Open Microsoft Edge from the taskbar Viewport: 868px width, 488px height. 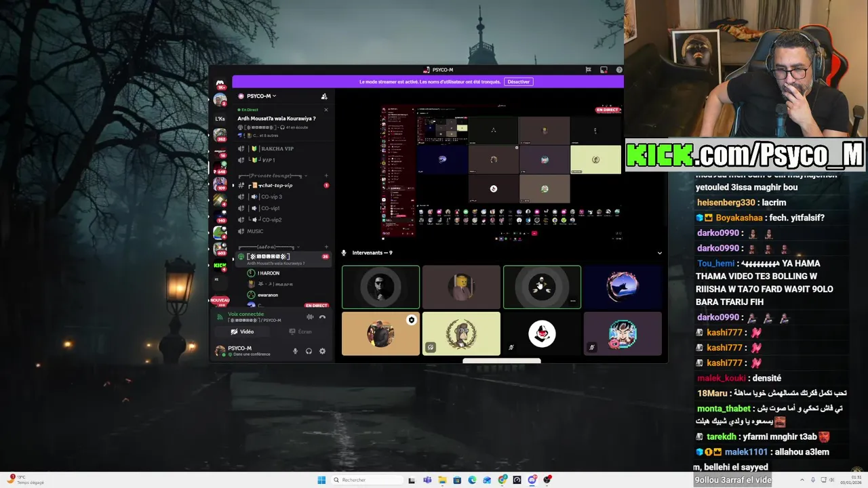click(472, 480)
